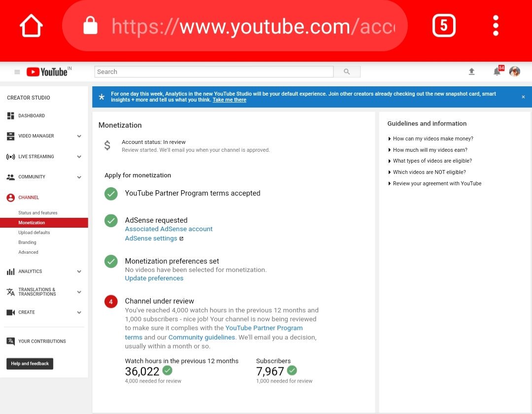Viewport: 532px width, 414px height.
Task: Click the Create camera icon
Action: 10,312
